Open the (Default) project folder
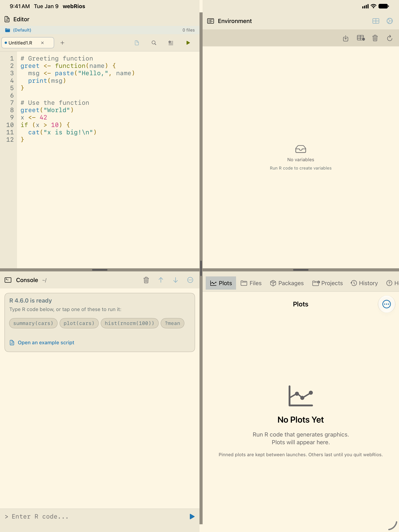The height and width of the screenshot is (532, 399). click(18, 30)
